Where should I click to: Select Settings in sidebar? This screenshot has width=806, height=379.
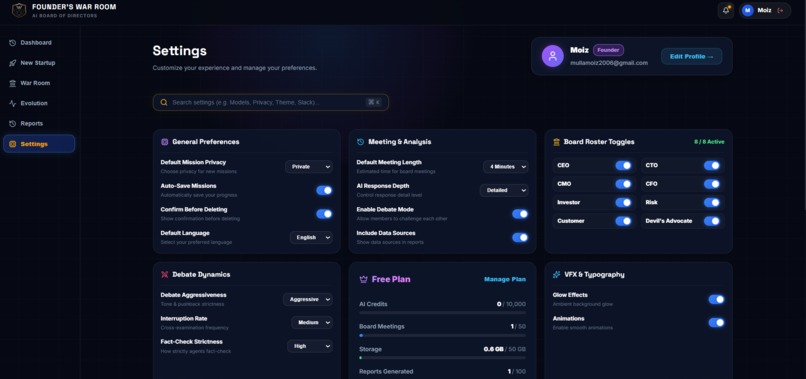click(39, 144)
